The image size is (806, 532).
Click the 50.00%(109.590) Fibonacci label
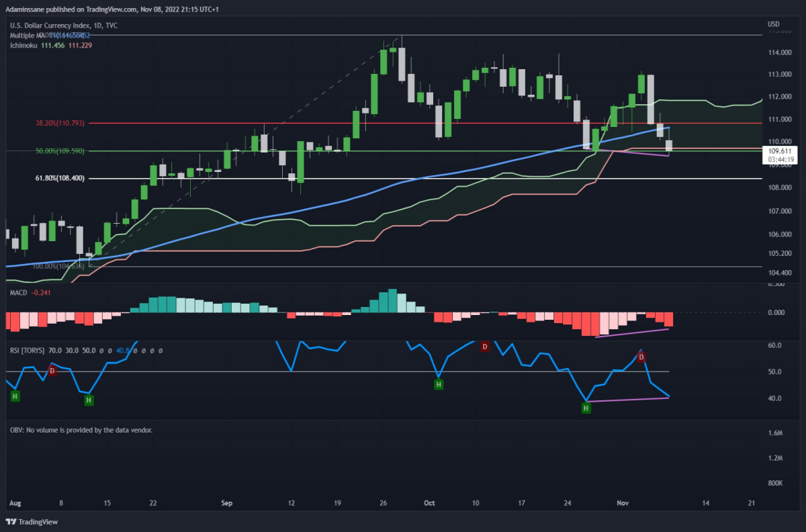60,151
